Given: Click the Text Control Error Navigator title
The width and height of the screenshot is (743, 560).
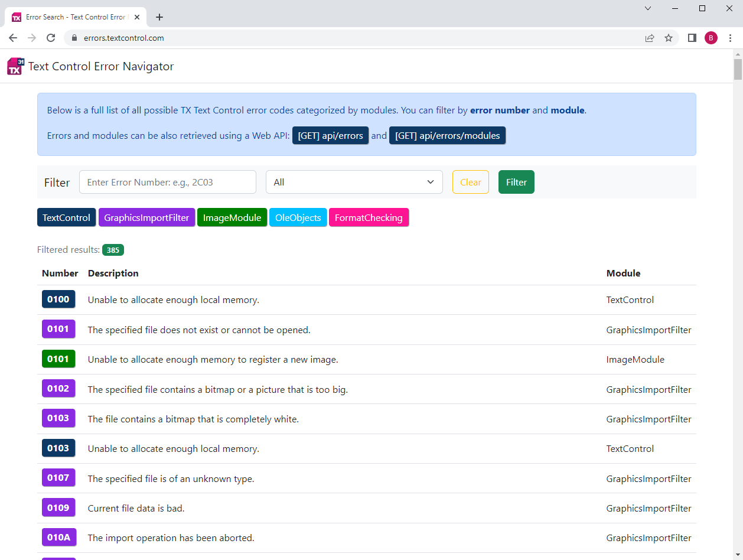Looking at the screenshot, I should point(101,66).
